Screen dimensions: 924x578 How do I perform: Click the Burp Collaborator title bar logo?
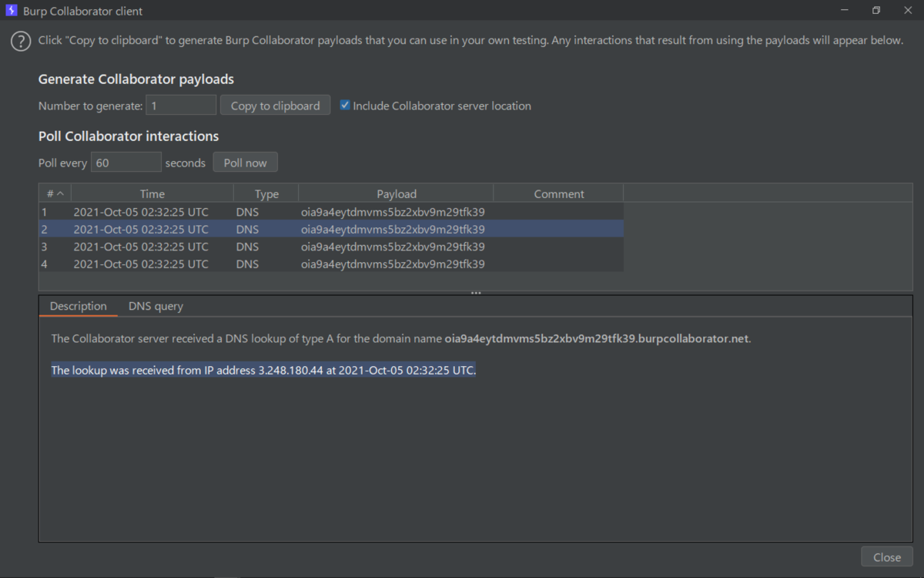12,12
